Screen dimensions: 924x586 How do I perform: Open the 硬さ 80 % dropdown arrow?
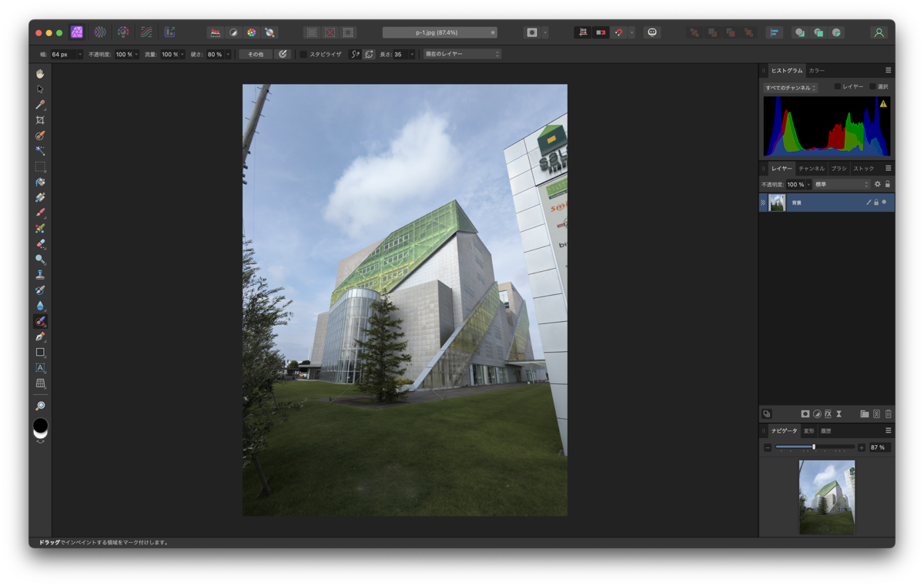[228, 55]
